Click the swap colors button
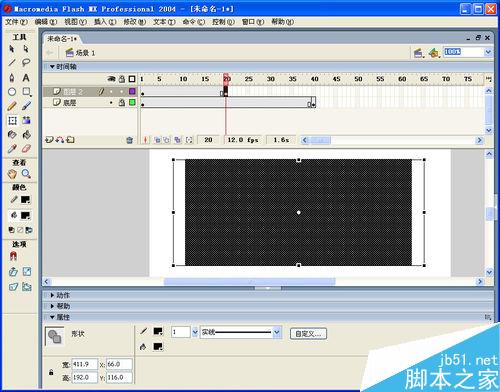This screenshot has width=500, height=392. 29,230
